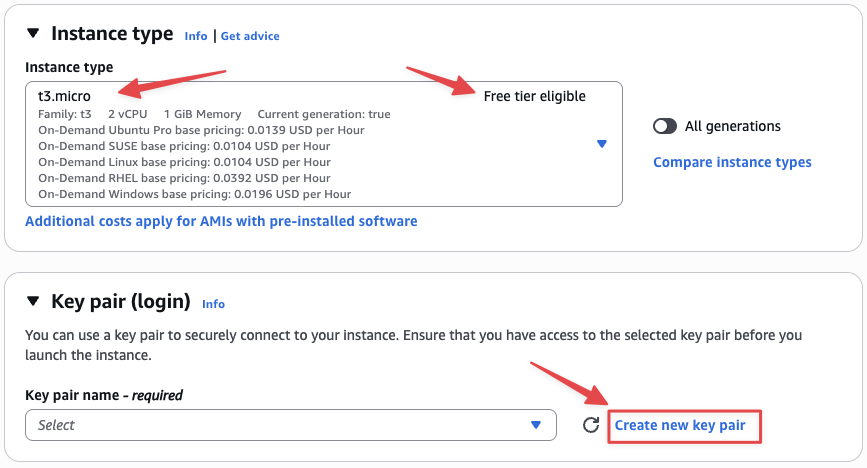Collapse the Instance type section triangle

(33, 33)
